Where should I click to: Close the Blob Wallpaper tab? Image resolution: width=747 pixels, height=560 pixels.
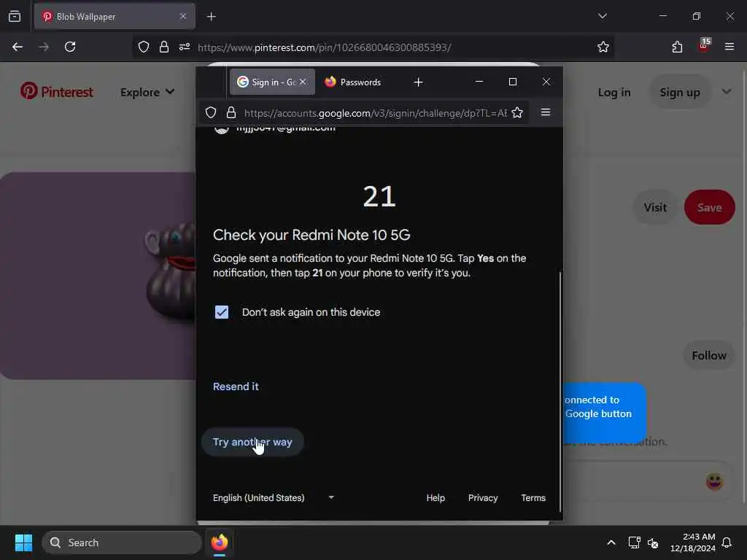tap(183, 16)
